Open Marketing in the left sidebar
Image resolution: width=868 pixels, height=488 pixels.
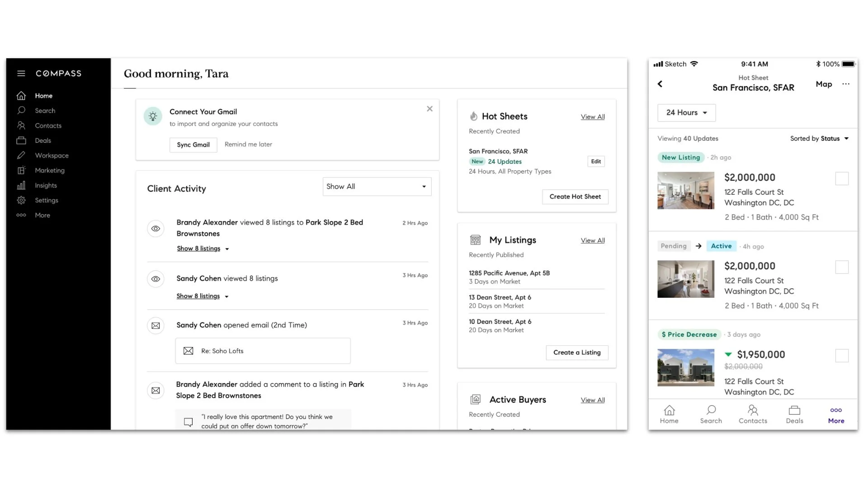coord(49,170)
